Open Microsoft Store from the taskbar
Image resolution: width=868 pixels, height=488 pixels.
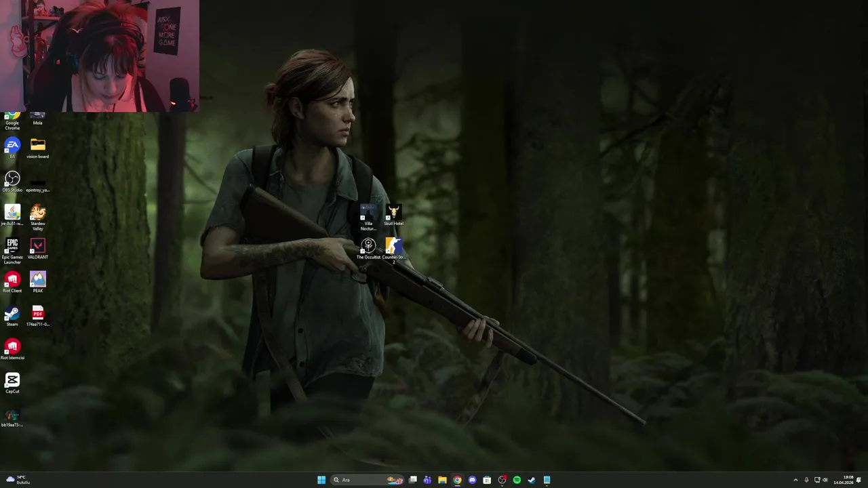487,480
